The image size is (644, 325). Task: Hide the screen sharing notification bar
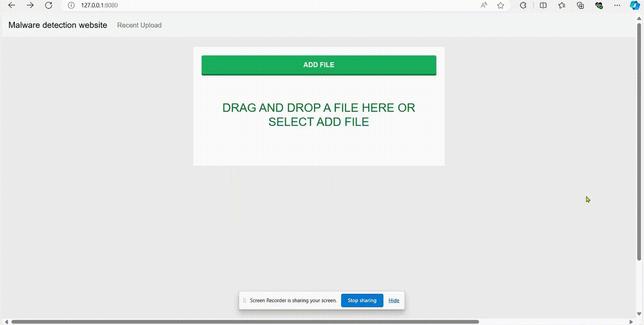click(x=394, y=301)
